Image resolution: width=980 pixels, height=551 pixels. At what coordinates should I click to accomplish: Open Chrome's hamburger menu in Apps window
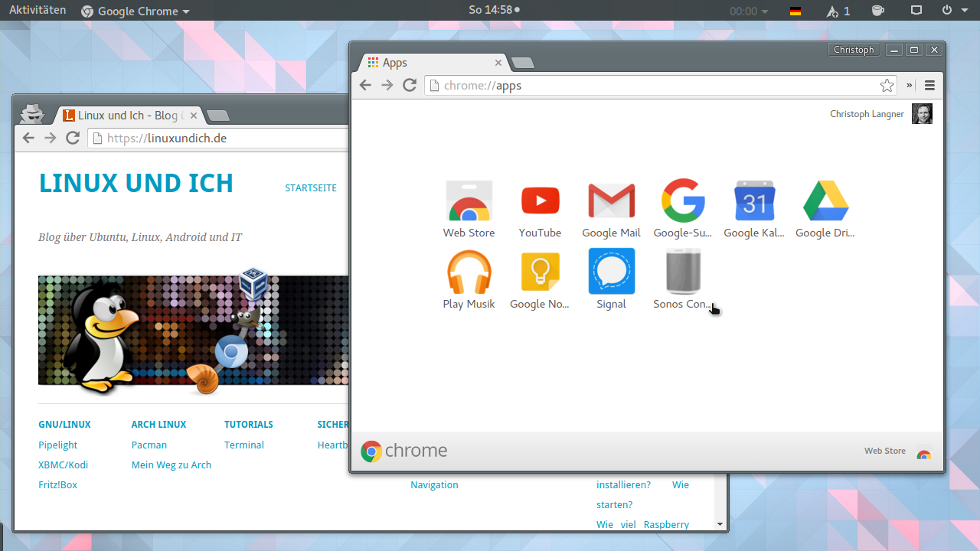[x=930, y=85]
